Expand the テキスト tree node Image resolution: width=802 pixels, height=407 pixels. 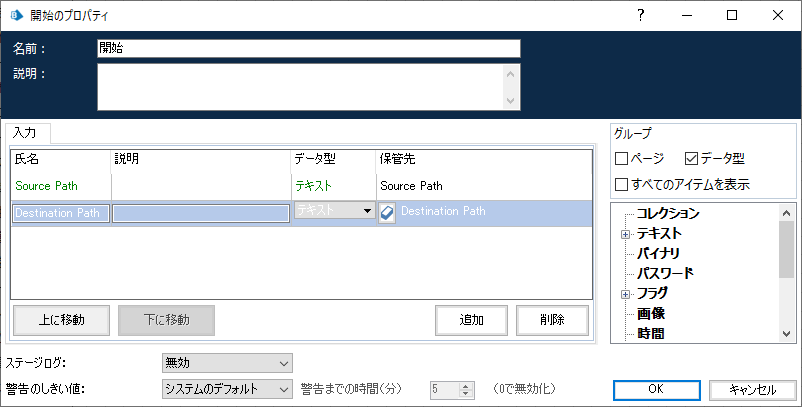pos(625,235)
